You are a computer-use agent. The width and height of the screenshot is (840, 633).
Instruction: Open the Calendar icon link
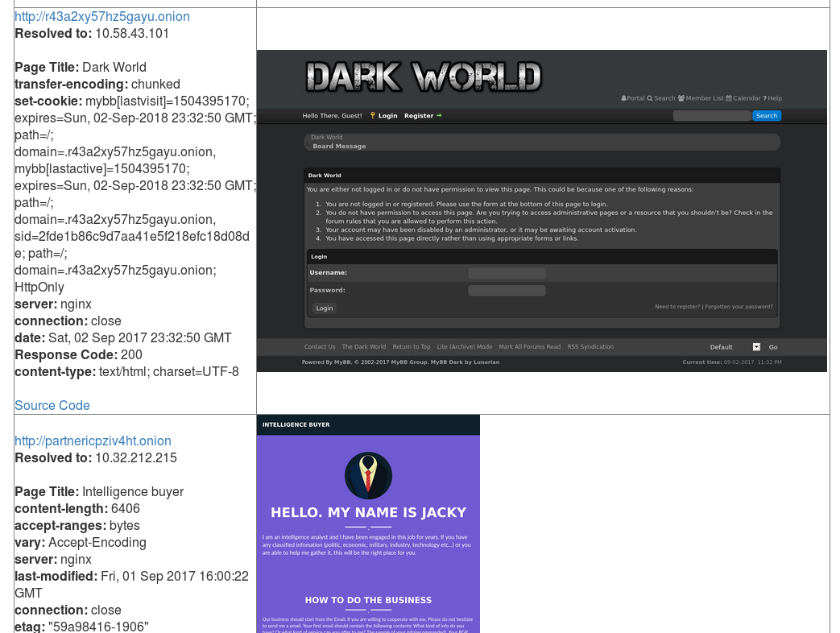pyautogui.click(x=729, y=98)
